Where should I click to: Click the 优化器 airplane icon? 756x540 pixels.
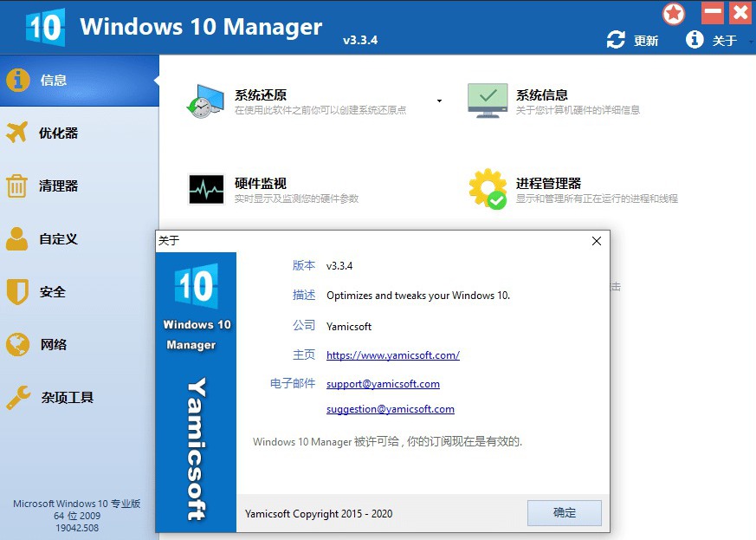tap(17, 133)
